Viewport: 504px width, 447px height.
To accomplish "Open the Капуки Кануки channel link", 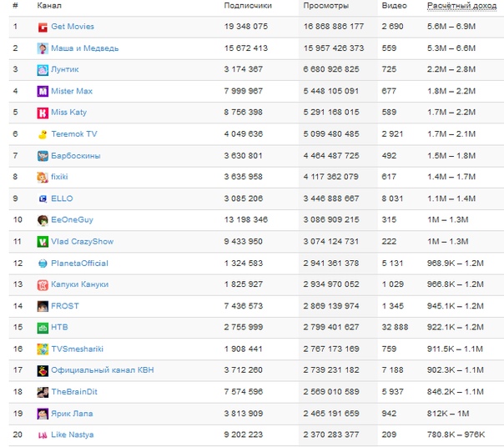I will coord(80,284).
